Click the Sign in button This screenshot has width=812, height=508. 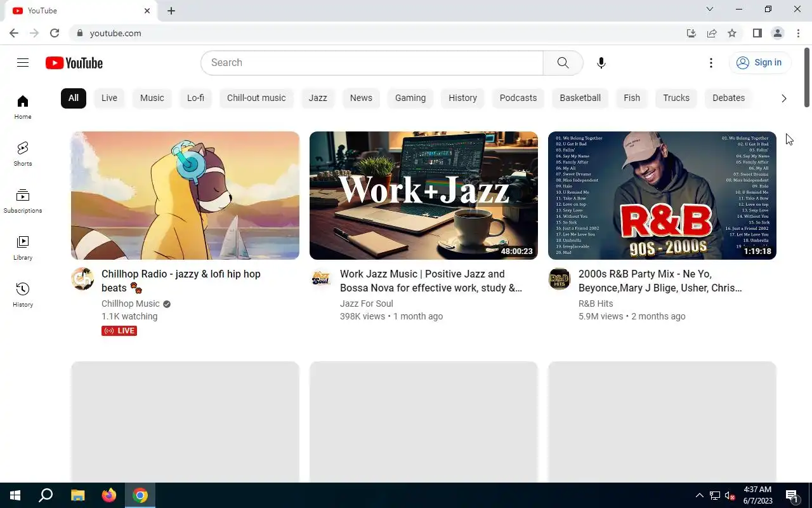pos(759,62)
